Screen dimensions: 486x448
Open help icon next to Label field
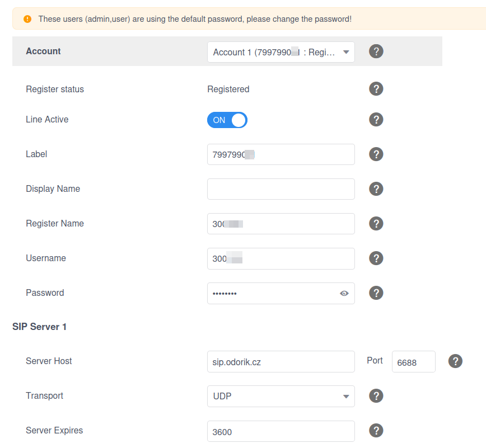tap(376, 154)
